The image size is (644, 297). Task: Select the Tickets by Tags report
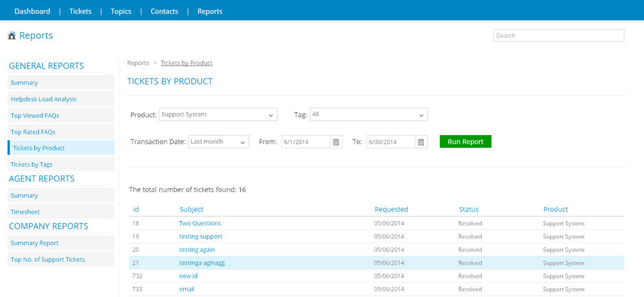[32, 164]
